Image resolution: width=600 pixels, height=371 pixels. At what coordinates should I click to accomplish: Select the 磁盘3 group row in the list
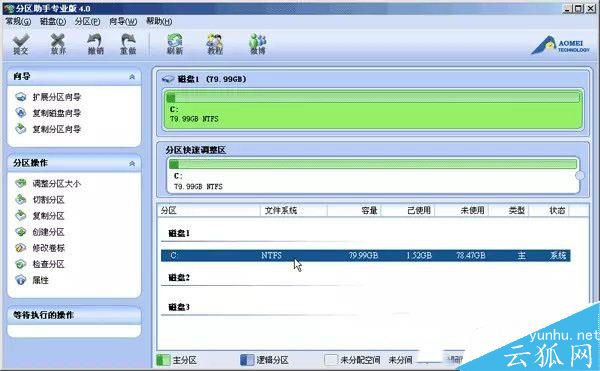point(179,307)
